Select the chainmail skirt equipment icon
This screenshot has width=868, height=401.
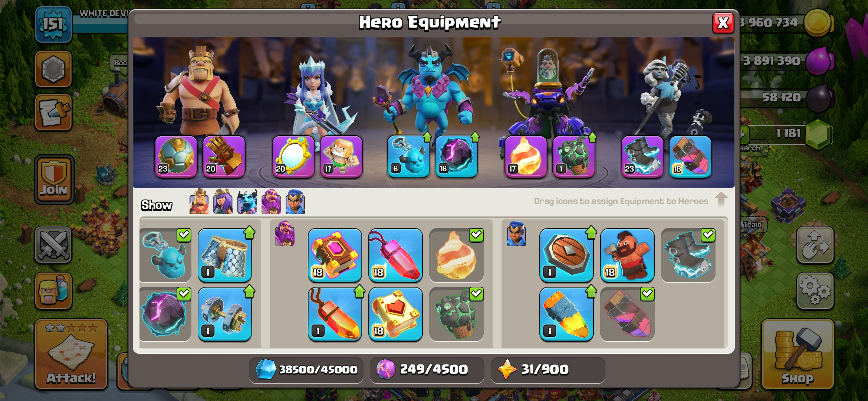click(x=225, y=255)
